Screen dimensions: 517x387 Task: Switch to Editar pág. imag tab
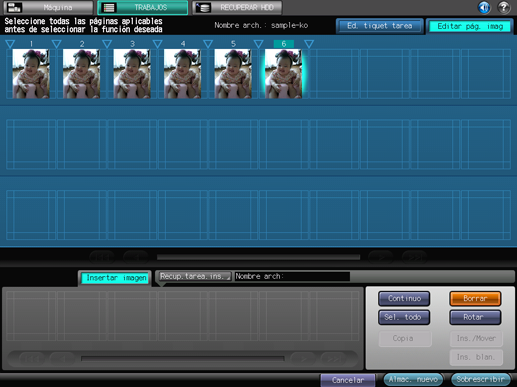coord(470,26)
